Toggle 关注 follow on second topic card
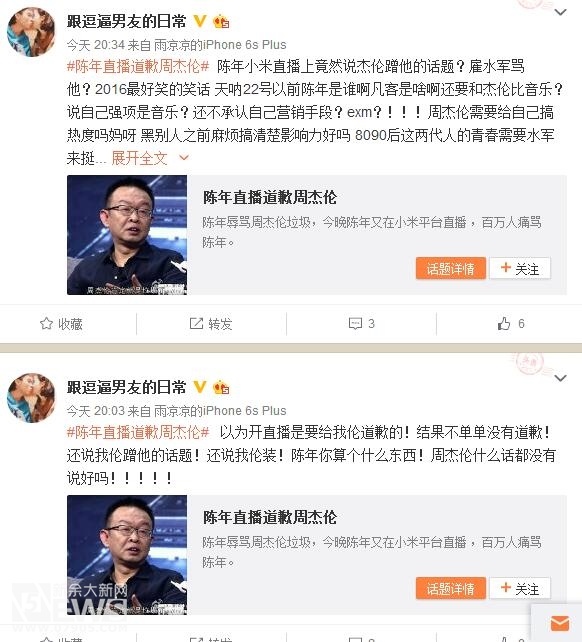582x642 pixels. point(520,588)
